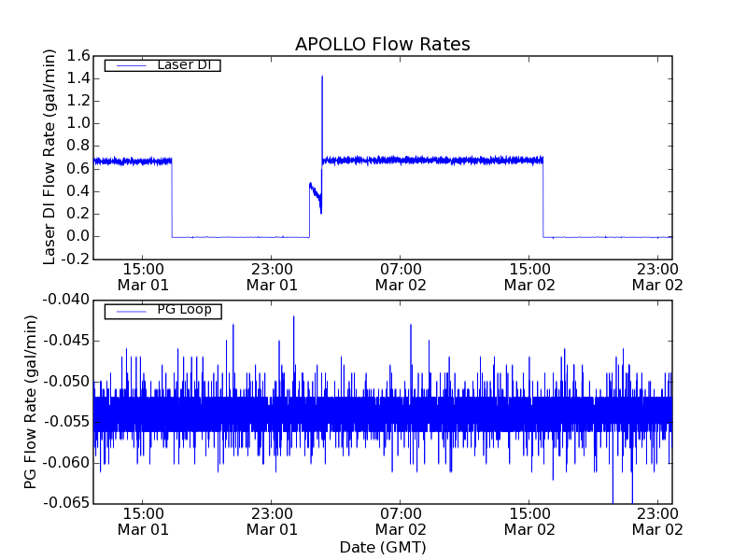Viewport: 747px width, 560px height.
Task: Click the -0.2 tick label on top plot
Action: (77, 259)
